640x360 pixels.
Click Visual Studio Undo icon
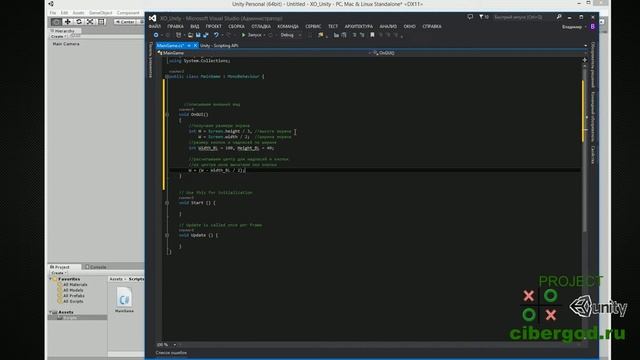(x=216, y=35)
